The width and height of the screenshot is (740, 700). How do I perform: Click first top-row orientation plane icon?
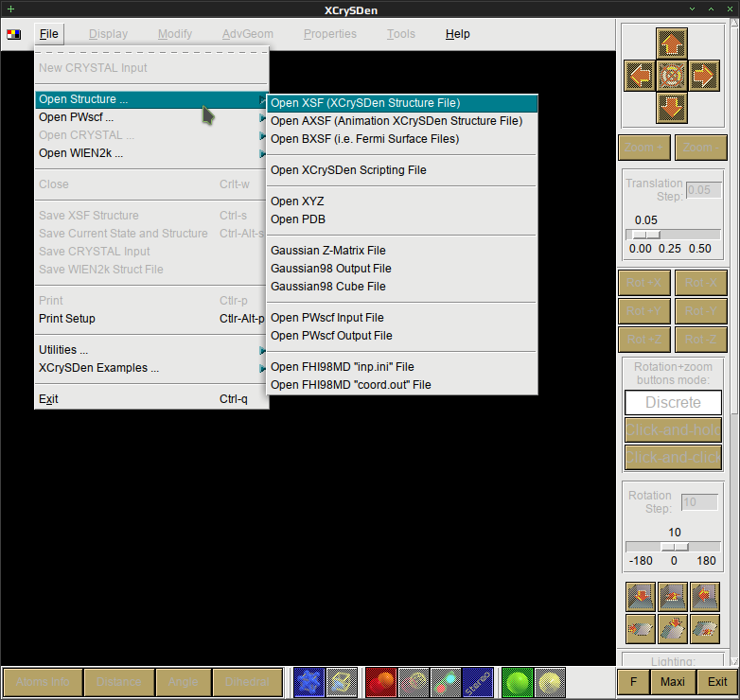tap(641, 596)
